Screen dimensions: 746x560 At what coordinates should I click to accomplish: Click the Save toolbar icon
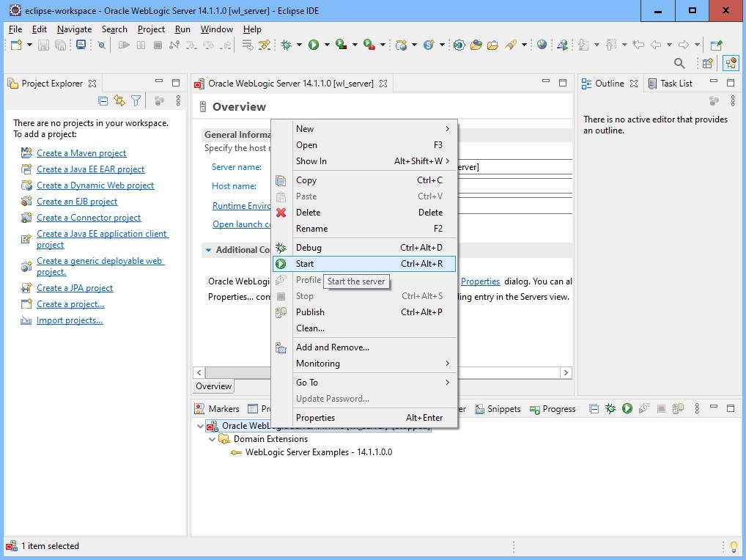pos(43,45)
